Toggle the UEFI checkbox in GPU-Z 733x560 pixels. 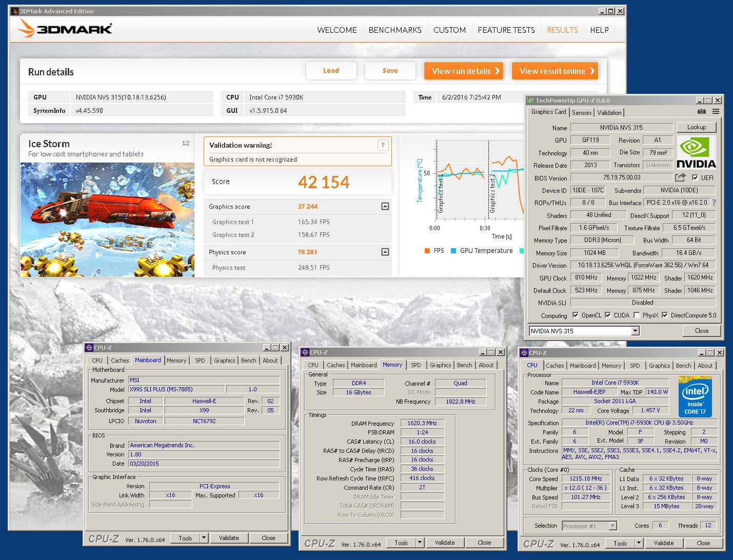coord(695,177)
